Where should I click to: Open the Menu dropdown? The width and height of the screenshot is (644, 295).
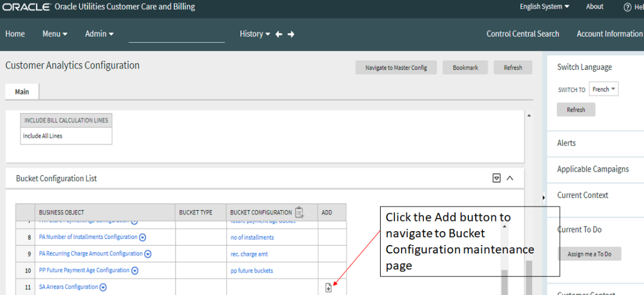[x=55, y=34]
